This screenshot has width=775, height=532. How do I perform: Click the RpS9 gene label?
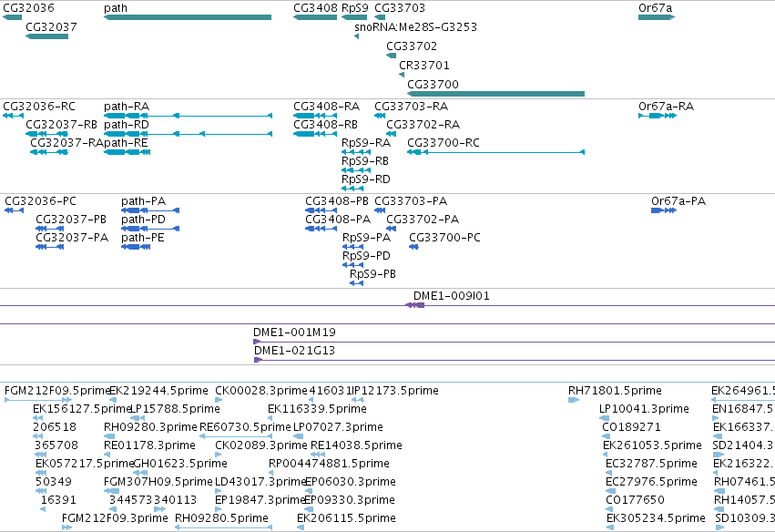pyautogui.click(x=355, y=8)
